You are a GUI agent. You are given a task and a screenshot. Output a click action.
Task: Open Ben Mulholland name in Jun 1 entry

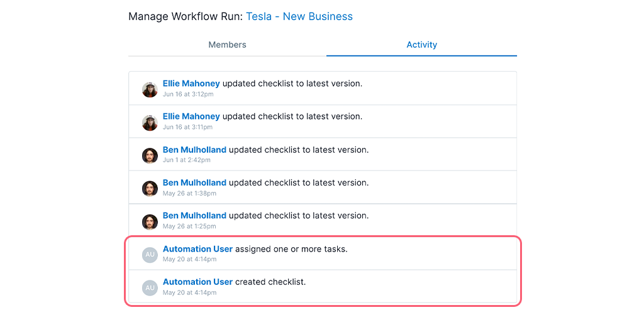coord(195,150)
